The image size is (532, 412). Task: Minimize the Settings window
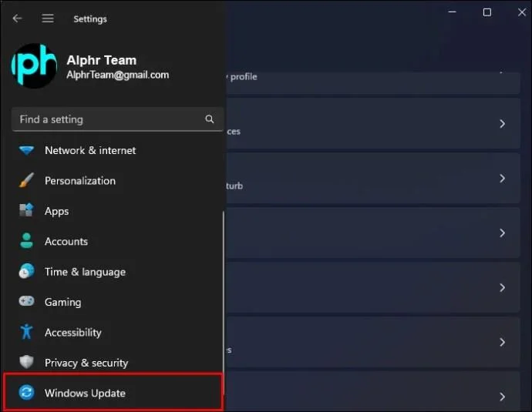coord(452,12)
